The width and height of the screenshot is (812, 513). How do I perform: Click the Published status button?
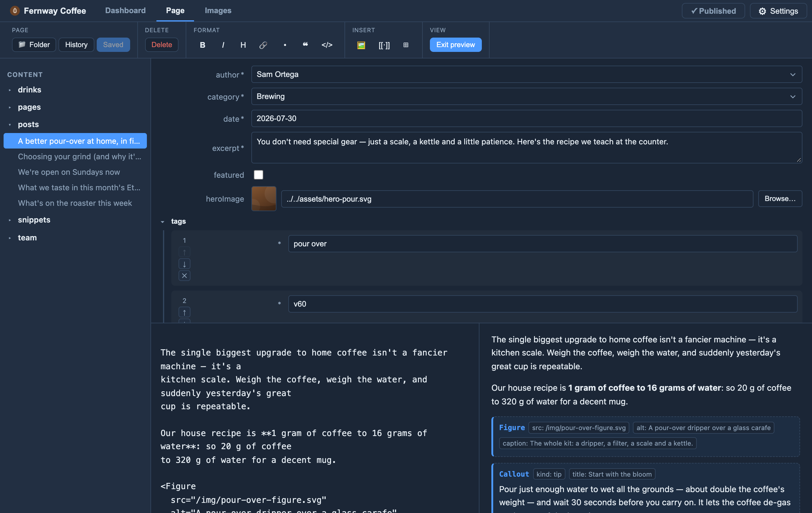[713, 11]
